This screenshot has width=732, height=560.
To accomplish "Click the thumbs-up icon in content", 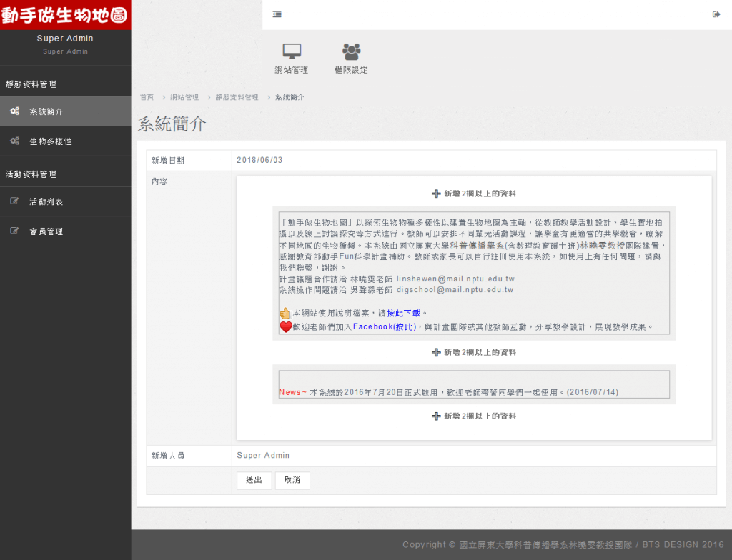I will [285, 313].
